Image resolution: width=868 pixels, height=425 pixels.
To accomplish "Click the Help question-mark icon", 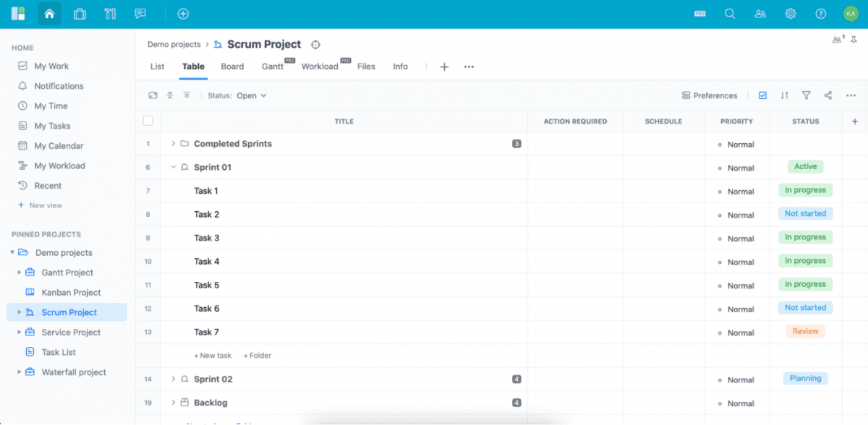I will 821,13.
